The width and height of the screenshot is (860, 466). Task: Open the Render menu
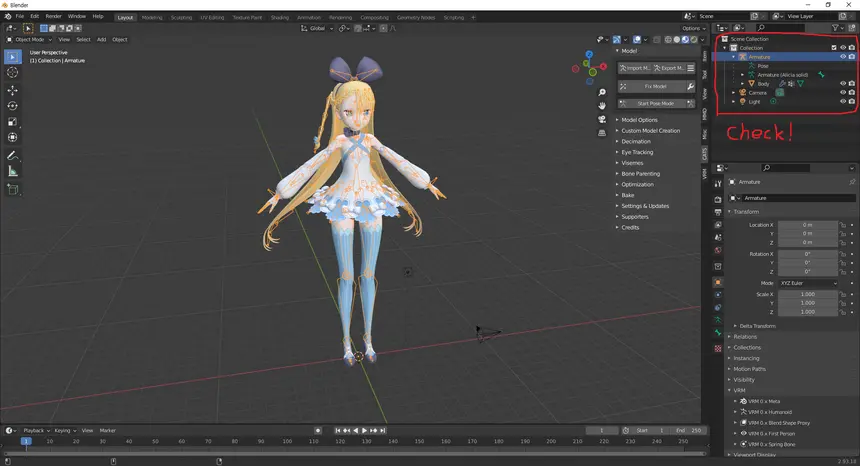tap(53, 16)
